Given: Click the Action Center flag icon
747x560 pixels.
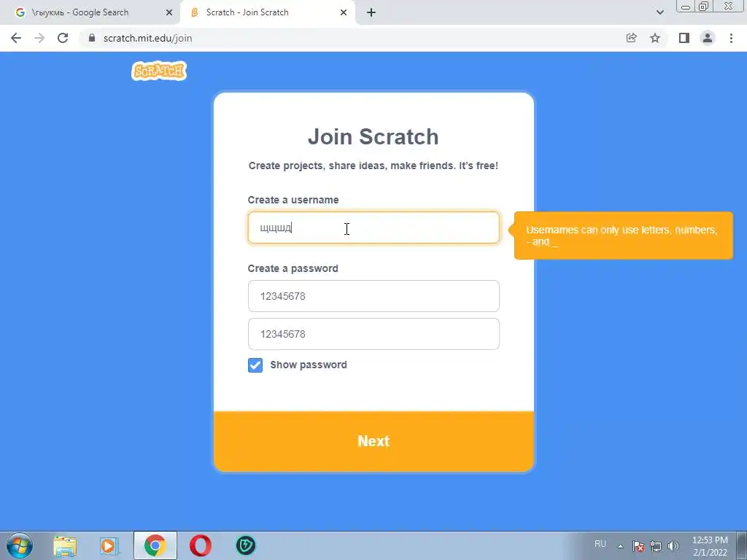Looking at the screenshot, I should (x=638, y=546).
